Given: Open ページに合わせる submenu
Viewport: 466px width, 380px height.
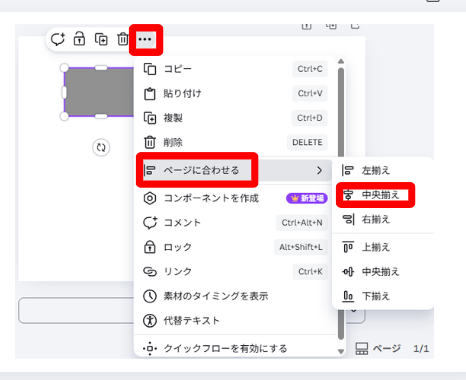Looking at the screenshot, I should pyautogui.click(x=235, y=170).
